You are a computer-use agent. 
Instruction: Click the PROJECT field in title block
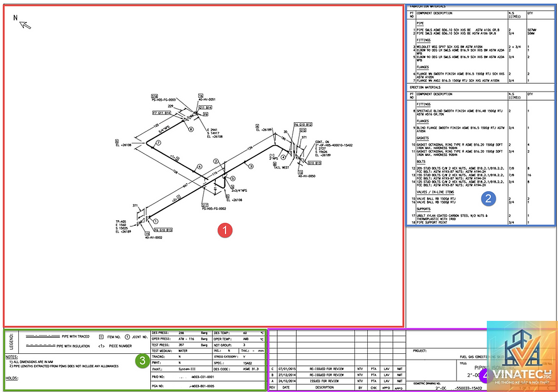tap(420, 350)
